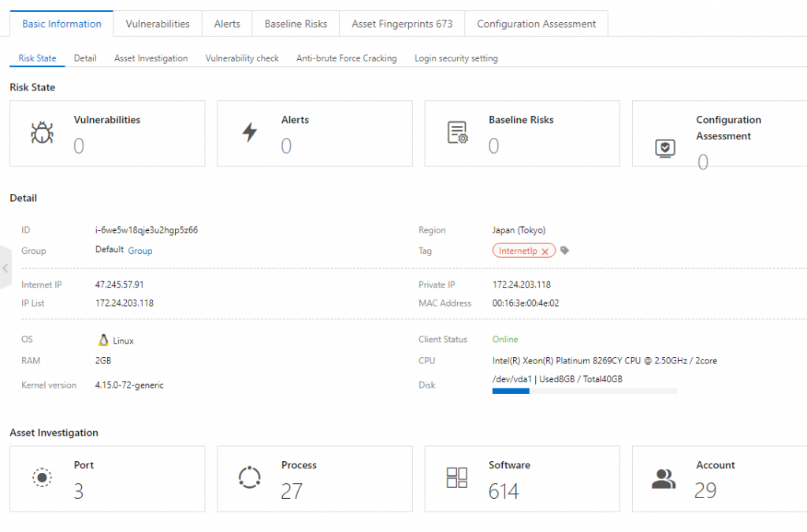Open Anti-brute Force Cracking settings
This screenshot has height=532, width=807.
[346, 58]
